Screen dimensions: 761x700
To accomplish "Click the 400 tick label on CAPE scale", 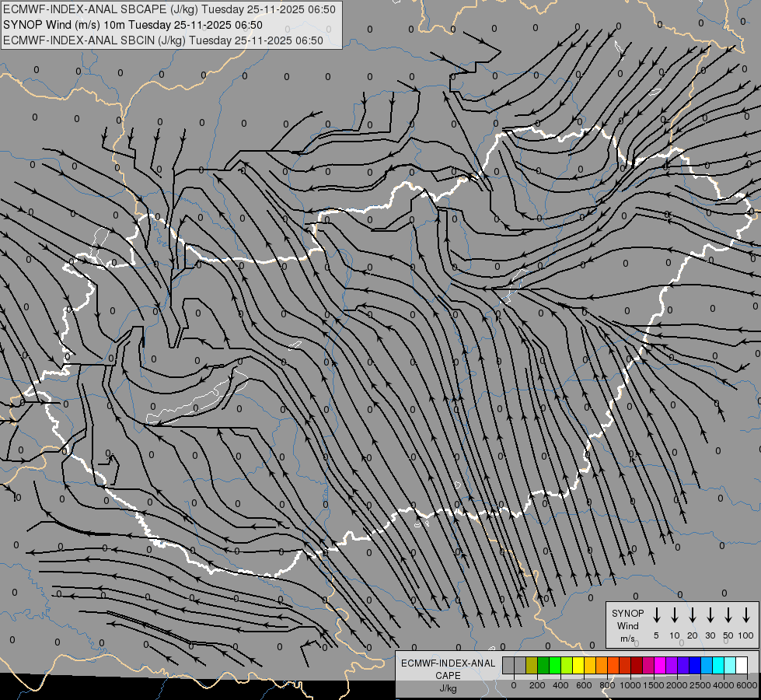I will 560,685.
